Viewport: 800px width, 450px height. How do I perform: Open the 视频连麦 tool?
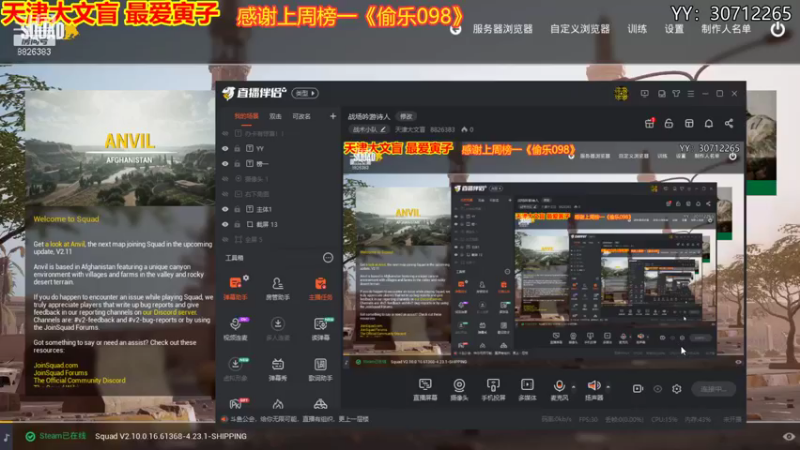[235, 329]
